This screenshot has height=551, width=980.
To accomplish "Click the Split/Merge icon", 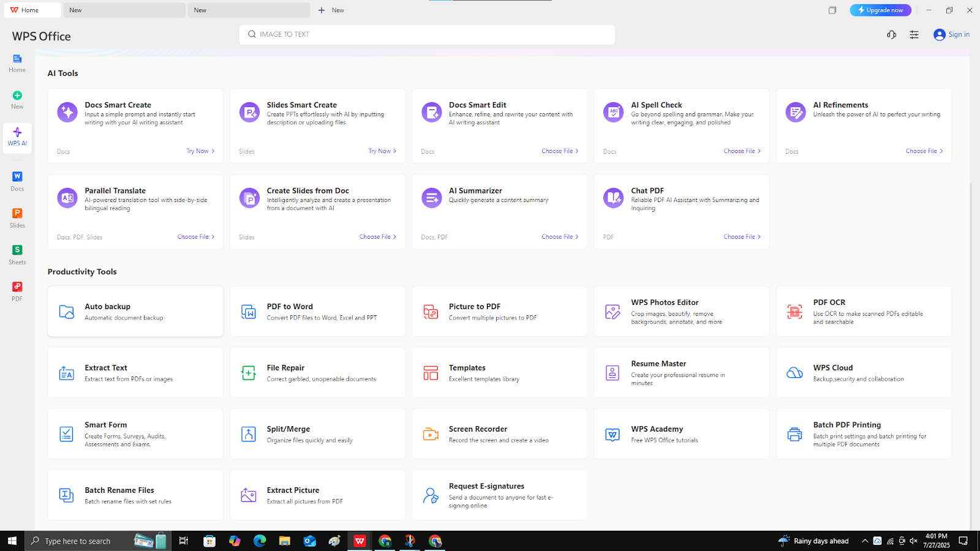I will [x=249, y=434].
